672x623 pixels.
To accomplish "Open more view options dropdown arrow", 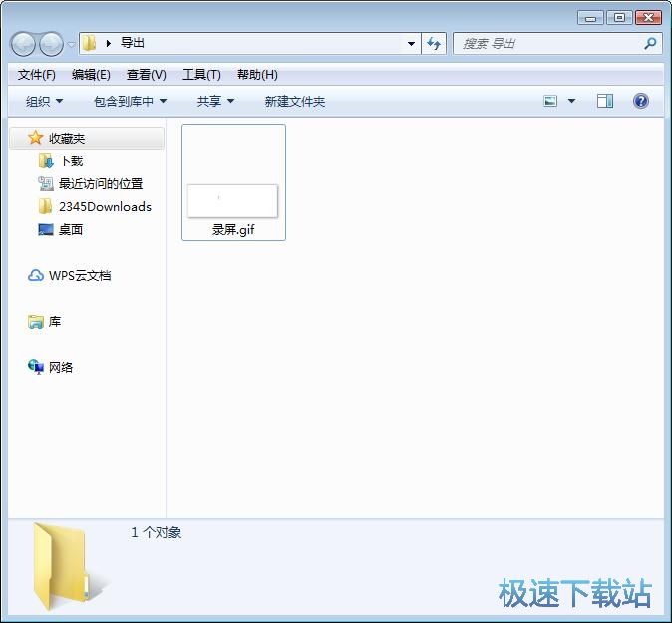I will (571, 101).
